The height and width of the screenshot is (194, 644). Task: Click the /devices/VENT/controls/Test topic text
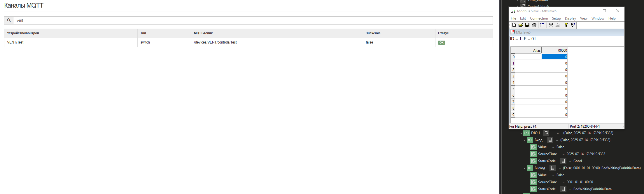215,42
